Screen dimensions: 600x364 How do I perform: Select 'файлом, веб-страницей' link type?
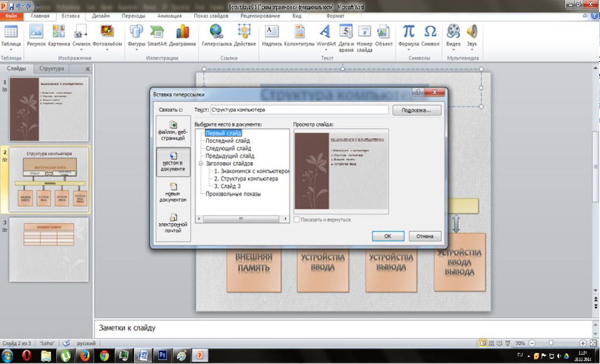tap(173, 131)
